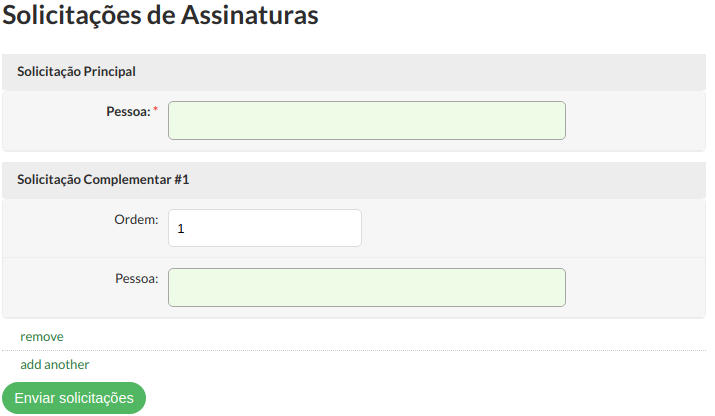Click the Pessoa field under Solicitação Complementar #1
The image size is (715, 416).
[366, 287]
